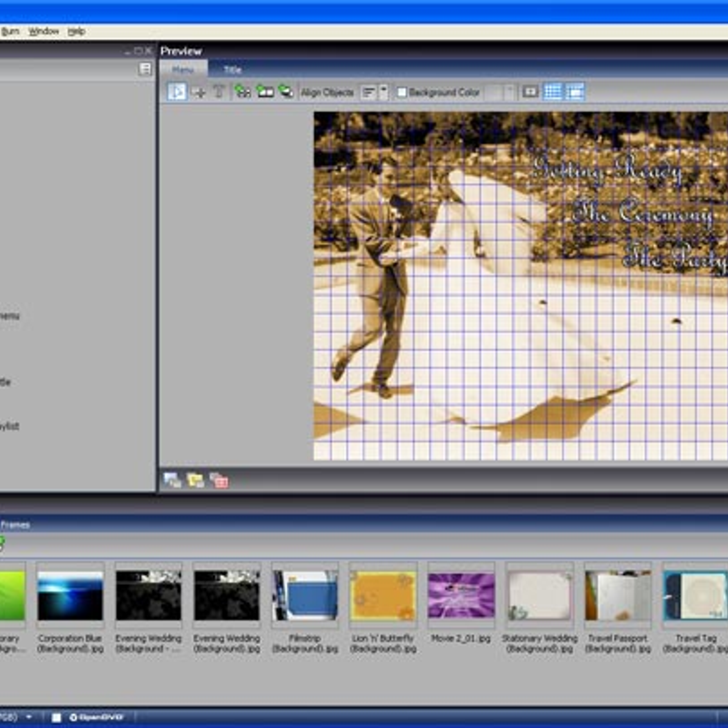Select Corporation Blue background thumbnail
This screenshot has height=728, width=728.
click(x=71, y=595)
